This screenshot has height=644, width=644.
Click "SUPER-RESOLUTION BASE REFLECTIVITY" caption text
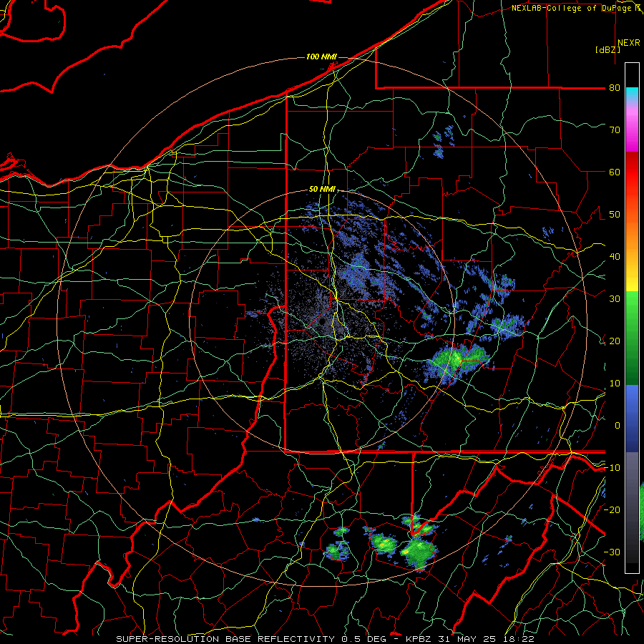coord(225,639)
